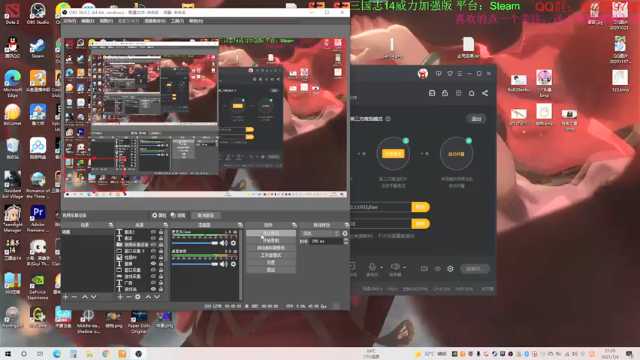Screen dimensions: 640x360
Task: Pop out the Sources (来源) dock
Action: click(165, 225)
